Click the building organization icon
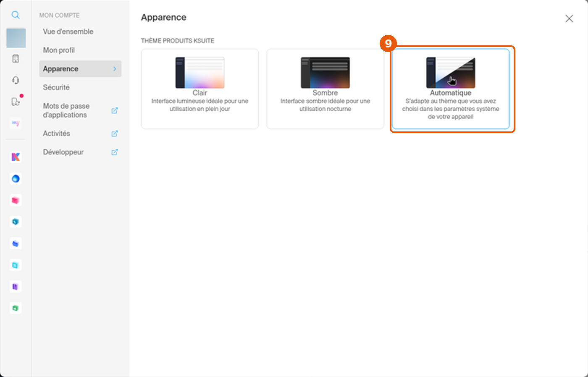This screenshot has width=588, height=377. click(16, 59)
